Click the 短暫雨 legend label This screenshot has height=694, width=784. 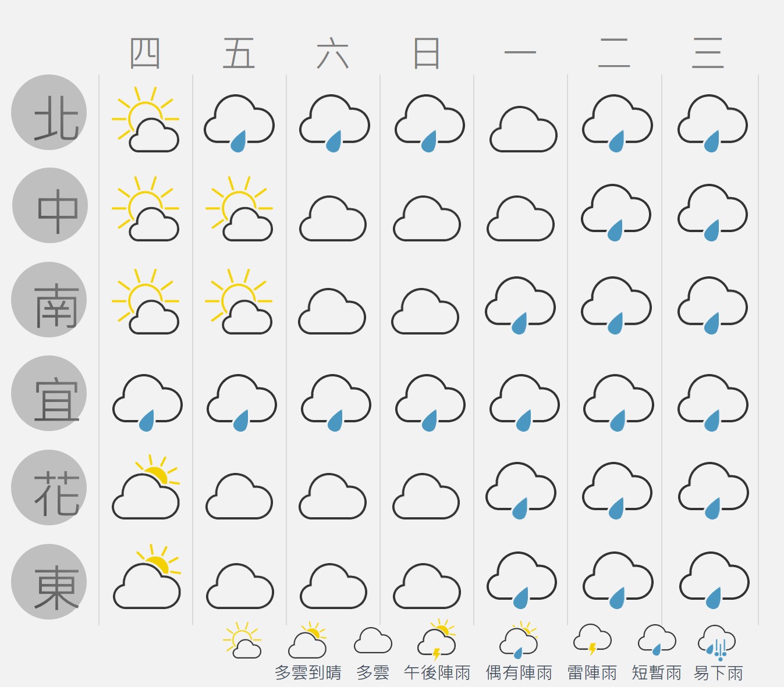pos(657,673)
